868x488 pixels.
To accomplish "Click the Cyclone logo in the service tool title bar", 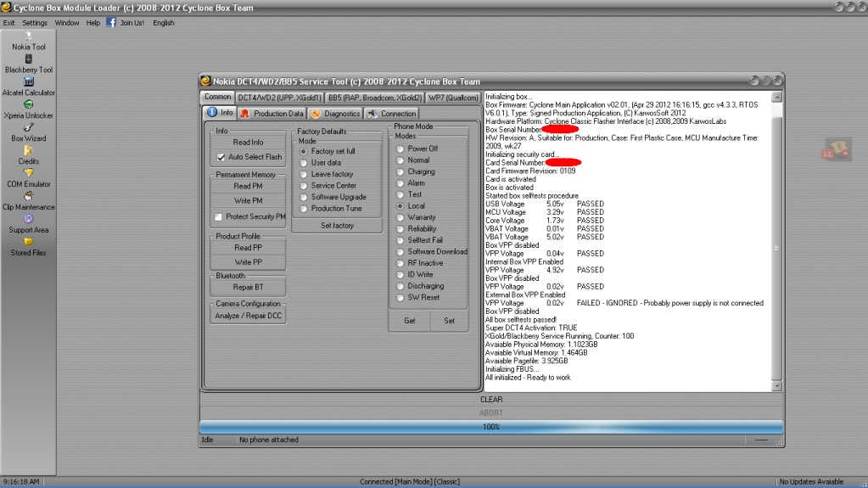I will click(x=205, y=81).
